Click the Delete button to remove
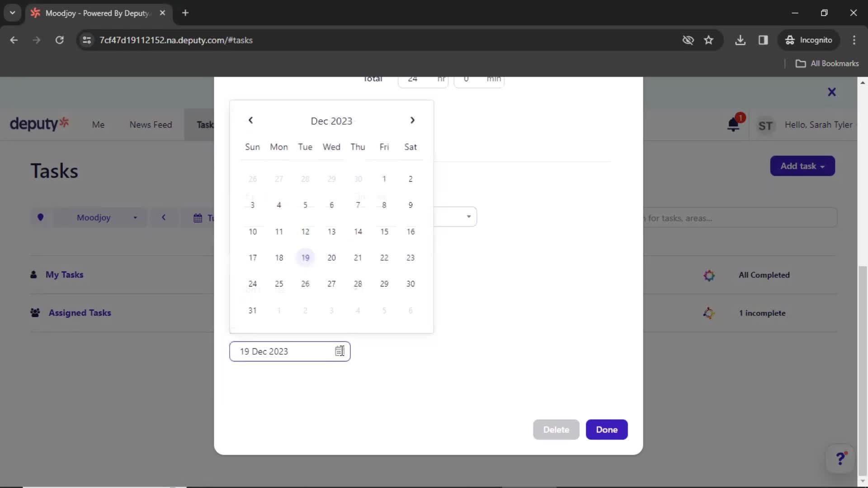Screen dimensions: 868x488 click(x=556, y=430)
